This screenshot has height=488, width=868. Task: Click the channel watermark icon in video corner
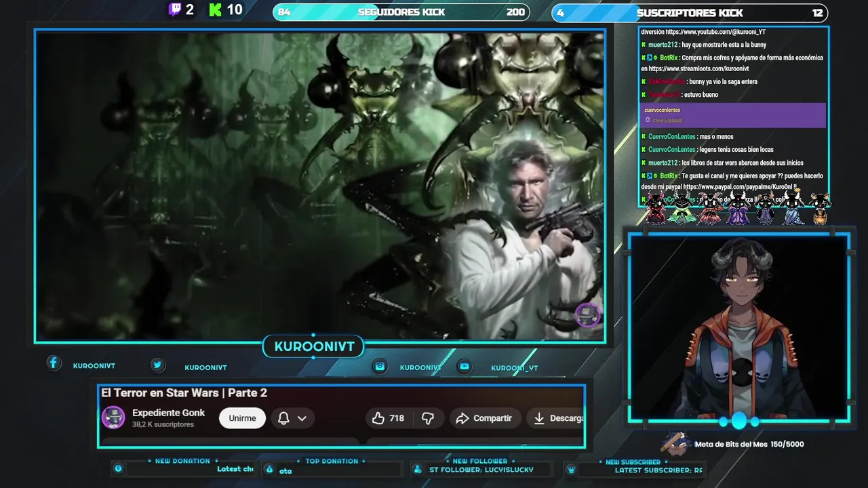(x=587, y=314)
